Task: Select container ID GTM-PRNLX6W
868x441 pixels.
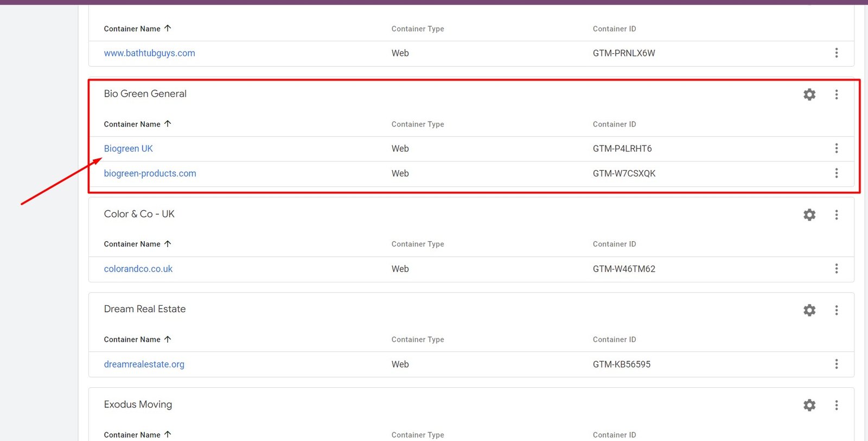Action: point(624,53)
